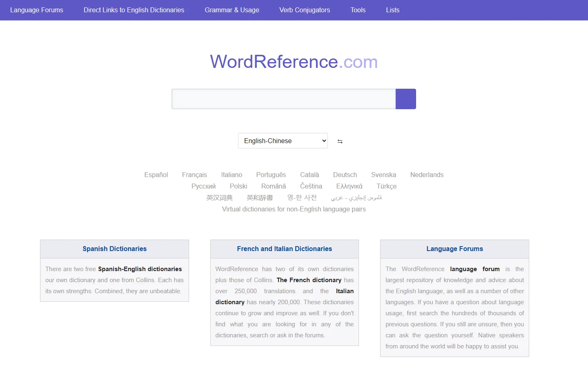588x368 pixels.
Task: Open the Lists menu
Action: (x=393, y=10)
